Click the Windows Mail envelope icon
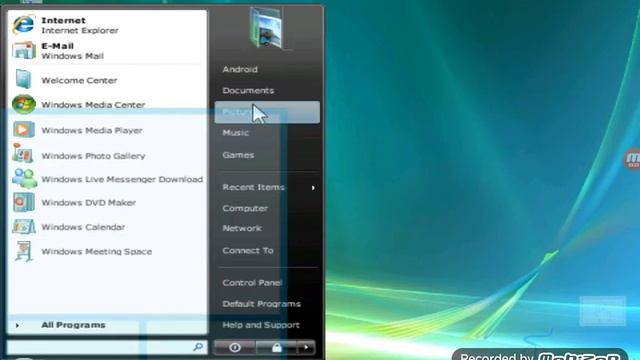Viewport: 640px width, 360px height. [23, 51]
